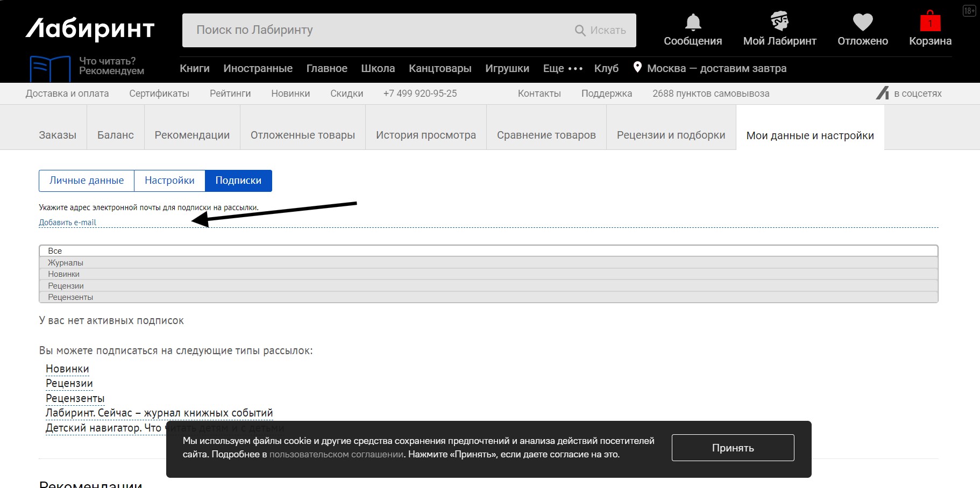Screen dimensions: 980x488
Task: Open the Рейтинги link
Action: (x=230, y=94)
